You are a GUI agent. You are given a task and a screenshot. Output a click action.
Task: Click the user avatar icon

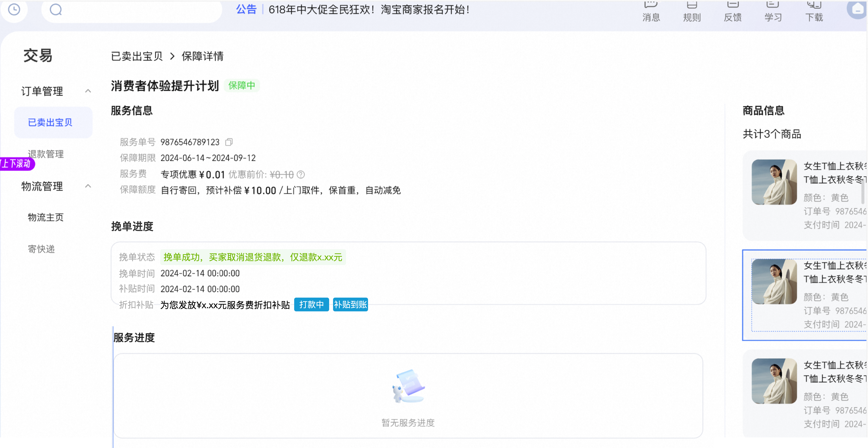(857, 9)
